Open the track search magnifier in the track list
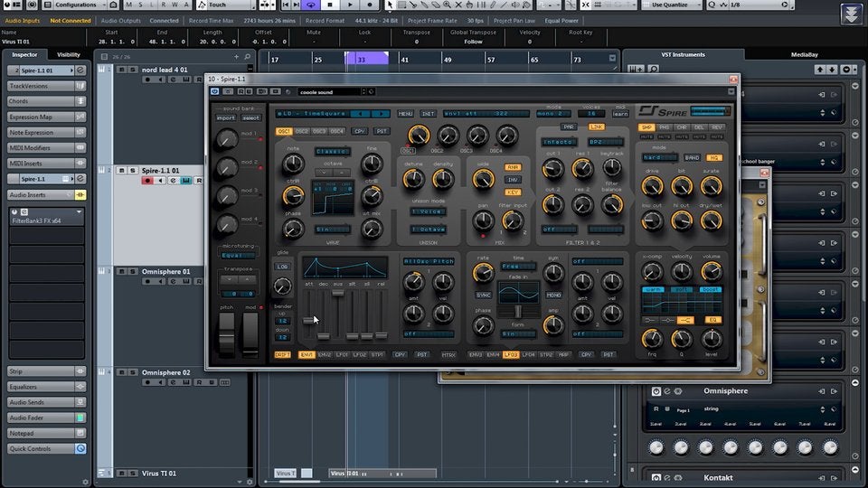This screenshot has height=488, width=868. pyautogui.click(x=247, y=56)
